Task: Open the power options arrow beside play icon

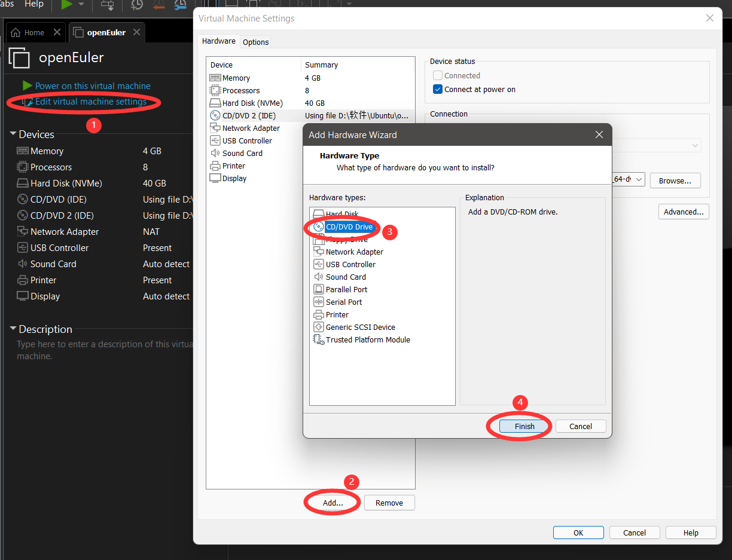Action: coord(81,5)
